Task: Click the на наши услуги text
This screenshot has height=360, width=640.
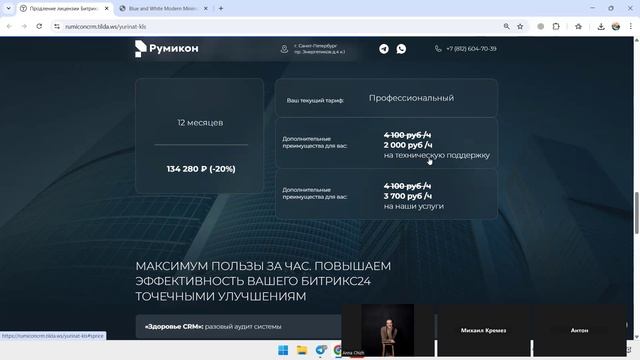Action: coord(413,206)
